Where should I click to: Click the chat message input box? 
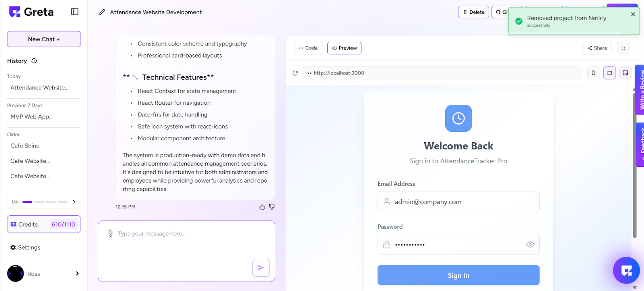click(186, 251)
